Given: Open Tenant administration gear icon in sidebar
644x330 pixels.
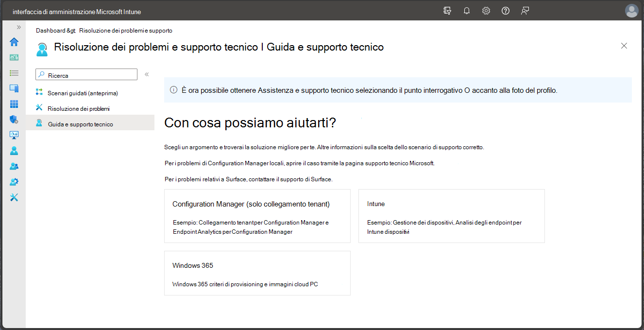Looking at the screenshot, I should 14,182.
